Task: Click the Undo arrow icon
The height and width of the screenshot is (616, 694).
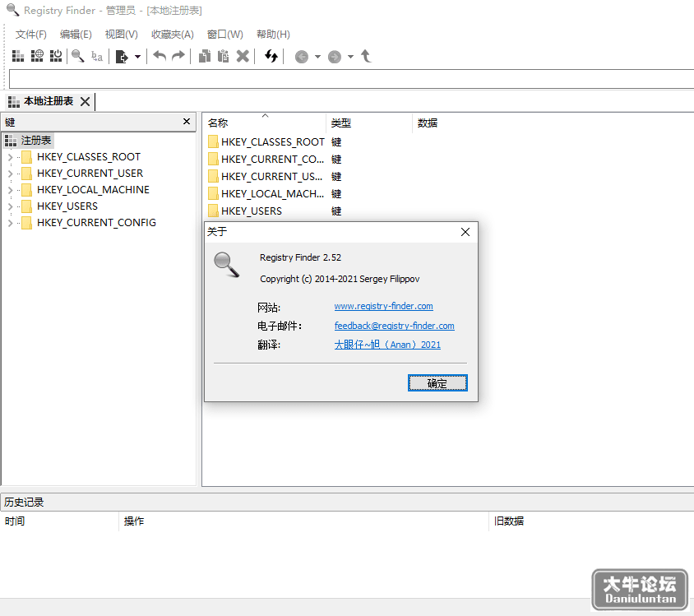Action: coord(160,56)
